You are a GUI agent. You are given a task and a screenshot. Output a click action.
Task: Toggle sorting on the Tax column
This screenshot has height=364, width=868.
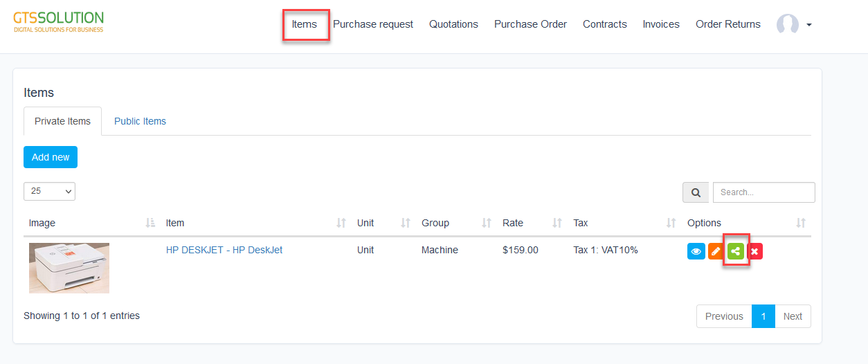pos(670,223)
